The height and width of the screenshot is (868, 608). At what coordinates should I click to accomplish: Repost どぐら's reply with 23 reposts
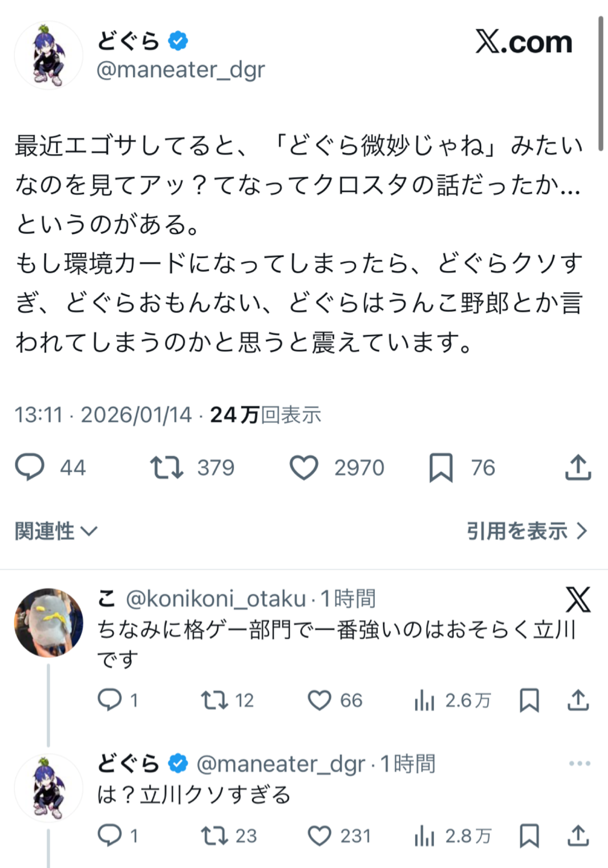pos(215,836)
